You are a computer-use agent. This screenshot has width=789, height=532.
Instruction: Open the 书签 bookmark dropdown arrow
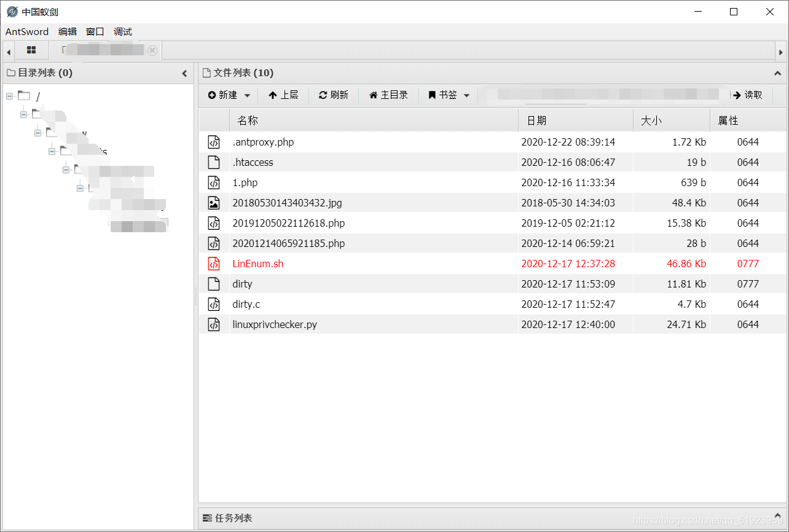(466, 95)
